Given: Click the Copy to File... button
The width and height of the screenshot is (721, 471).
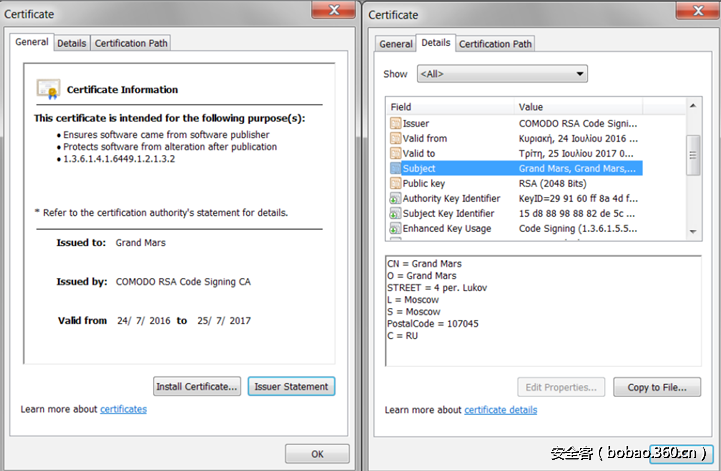Looking at the screenshot, I should [657, 387].
